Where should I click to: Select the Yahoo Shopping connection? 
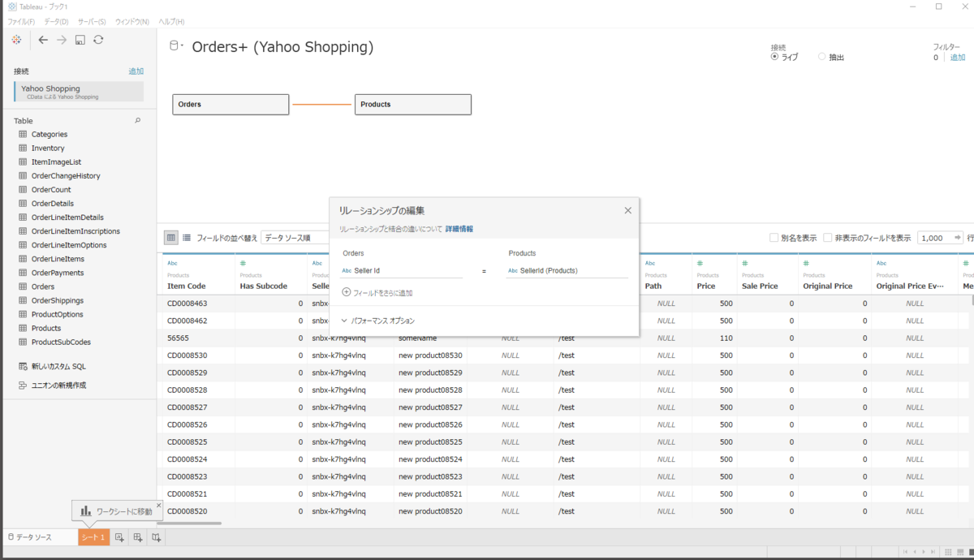[79, 92]
